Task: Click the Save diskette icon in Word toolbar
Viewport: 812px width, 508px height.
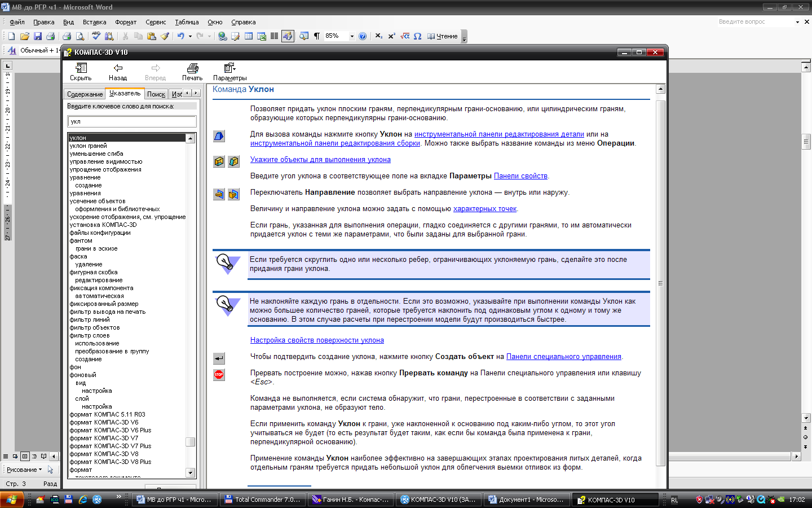Action: [38, 36]
